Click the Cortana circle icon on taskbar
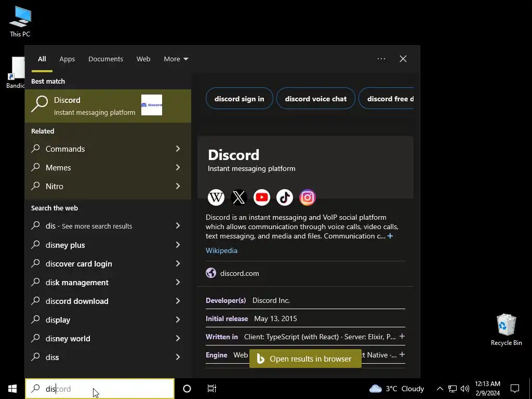532x399 pixels. [x=187, y=389]
